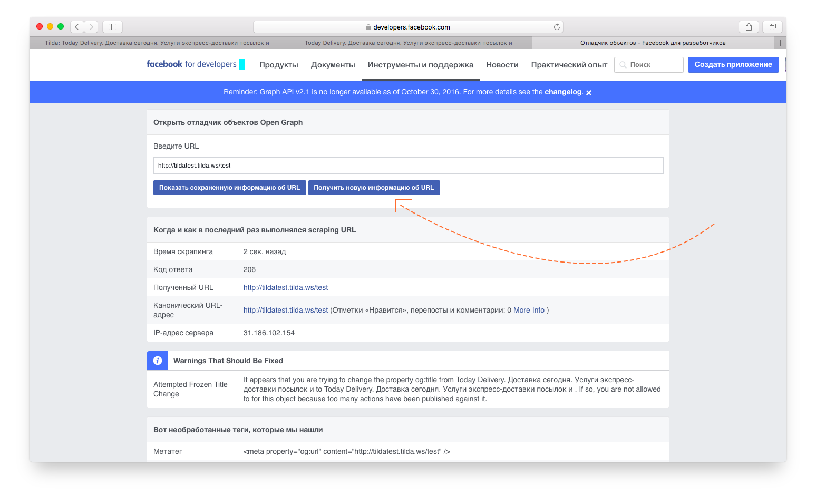Open the canonical URL tildatest link
The height and width of the screenshot is (504, 816).
(x=286, y=310)
